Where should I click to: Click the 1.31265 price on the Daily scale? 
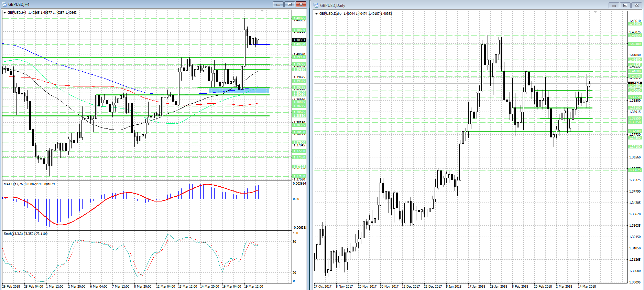pyautogui.click(x=635, y=260)
